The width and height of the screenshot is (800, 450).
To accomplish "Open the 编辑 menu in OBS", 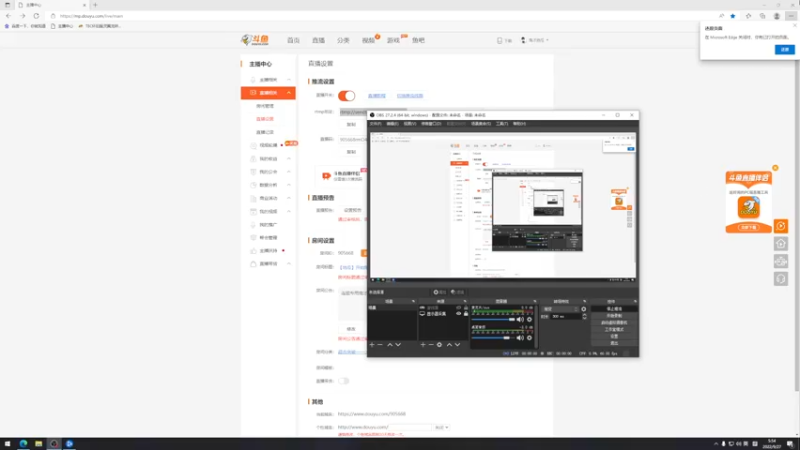I will tap(392, 124).
